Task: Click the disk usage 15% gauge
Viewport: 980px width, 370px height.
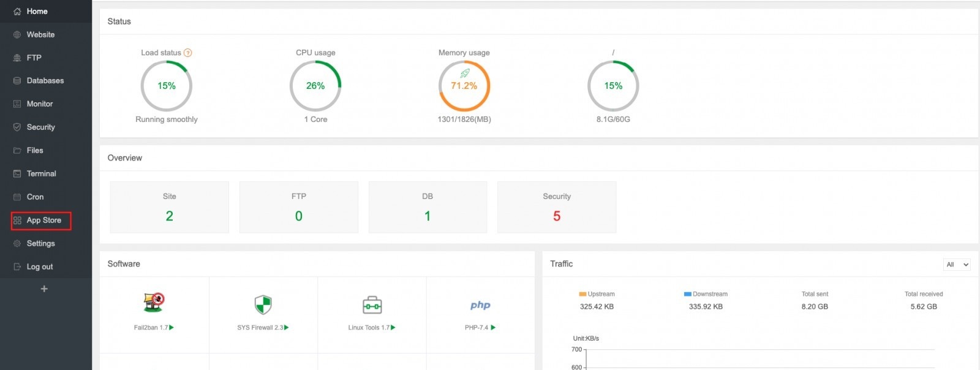Action: (613, 86)
